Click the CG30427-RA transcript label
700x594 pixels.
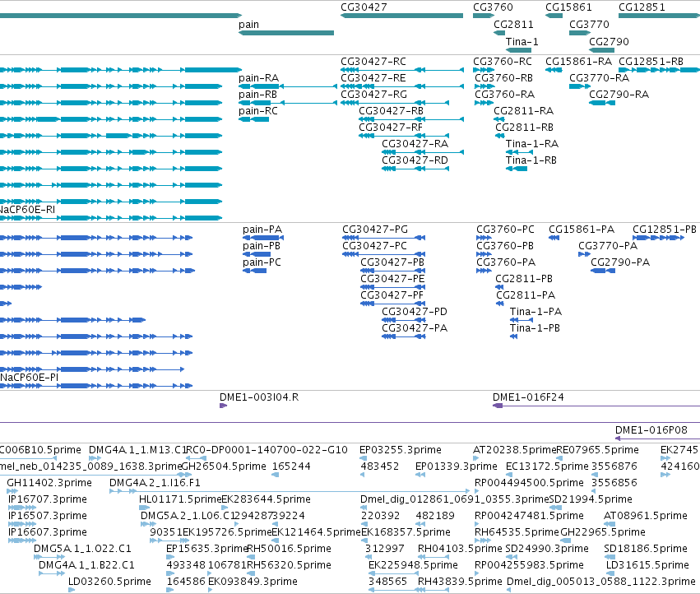tap(415, 144)
